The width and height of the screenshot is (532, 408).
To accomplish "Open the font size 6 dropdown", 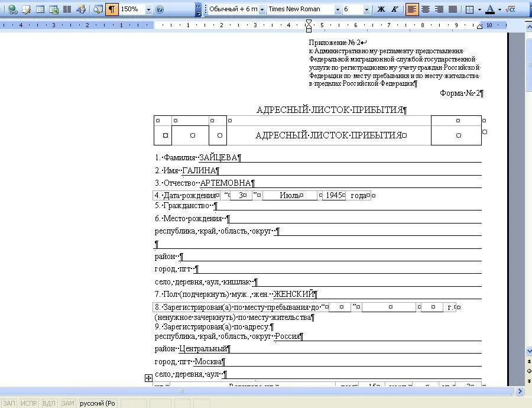I will pos(366,9).
